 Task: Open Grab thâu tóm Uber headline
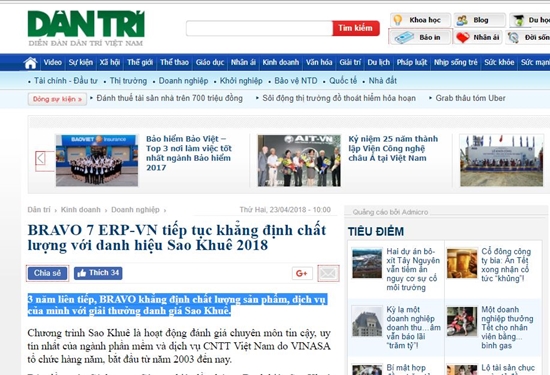(470, 98)
